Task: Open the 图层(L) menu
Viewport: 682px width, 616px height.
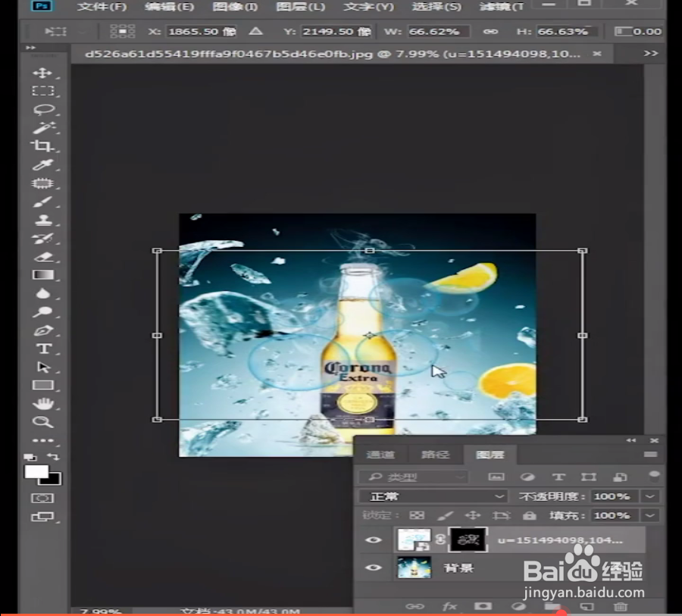Action: (301, 7)
